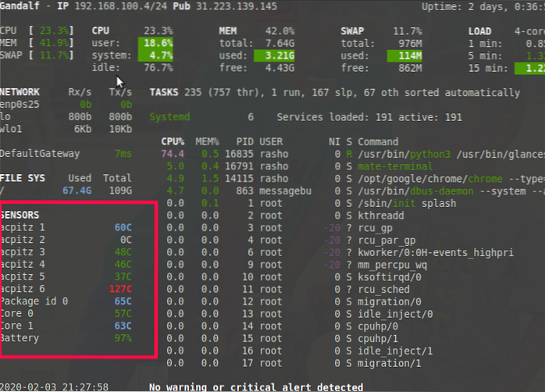545x392 pixels.
Task: Click the LOAD header label
Action: tap(479, 31)
